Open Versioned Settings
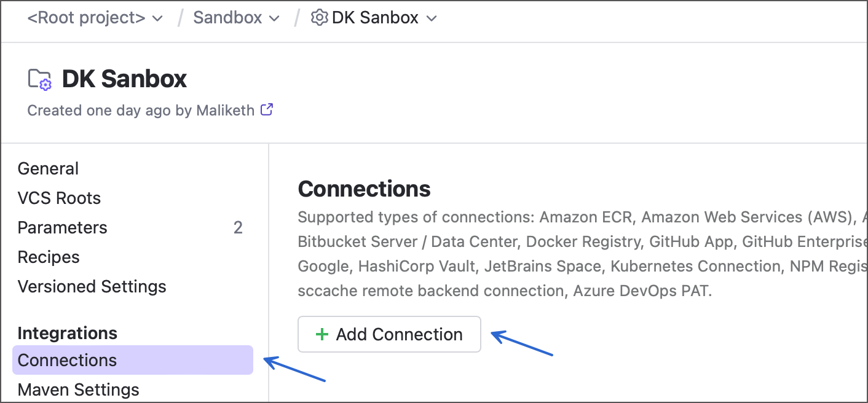 (92, 286)
